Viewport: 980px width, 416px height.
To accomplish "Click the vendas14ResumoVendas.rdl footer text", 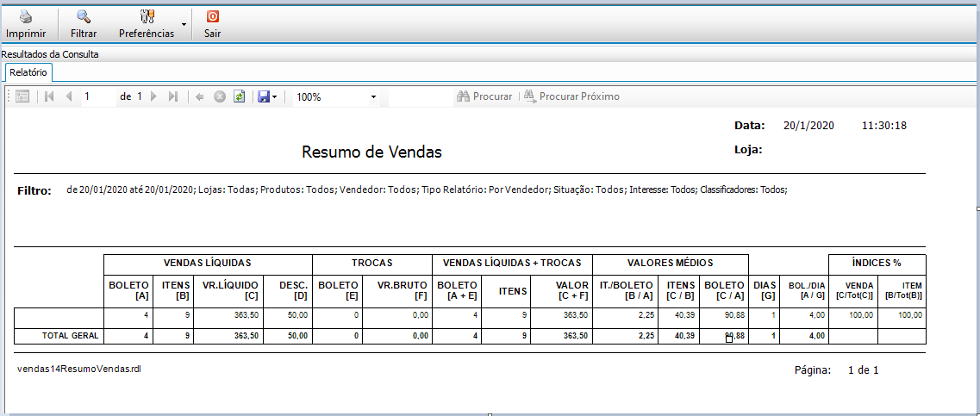I will pos(79,369).
